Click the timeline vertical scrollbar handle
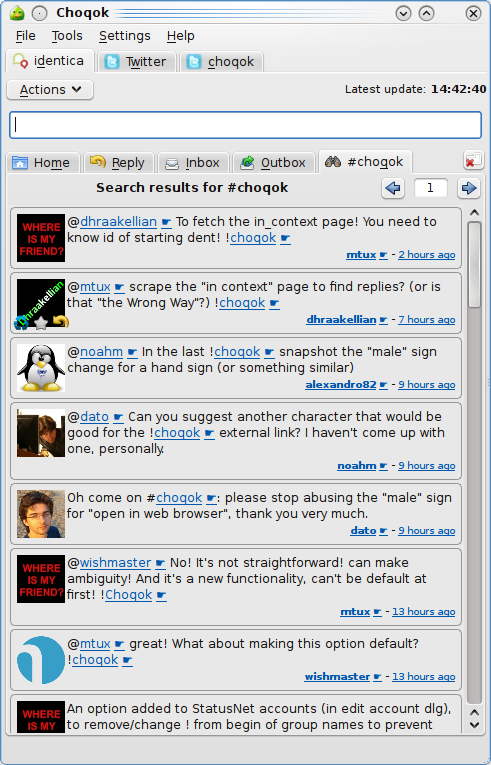Viewport: 491px width, 765px height. pos(474,264)
